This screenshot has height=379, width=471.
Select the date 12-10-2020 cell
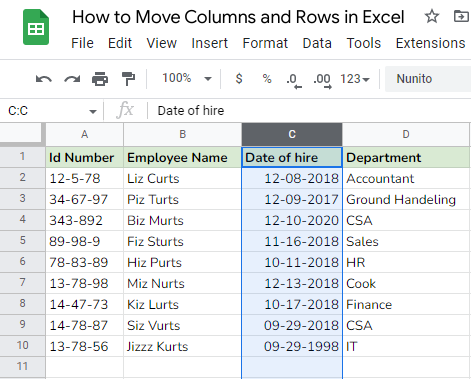click(x=292, y=220)
